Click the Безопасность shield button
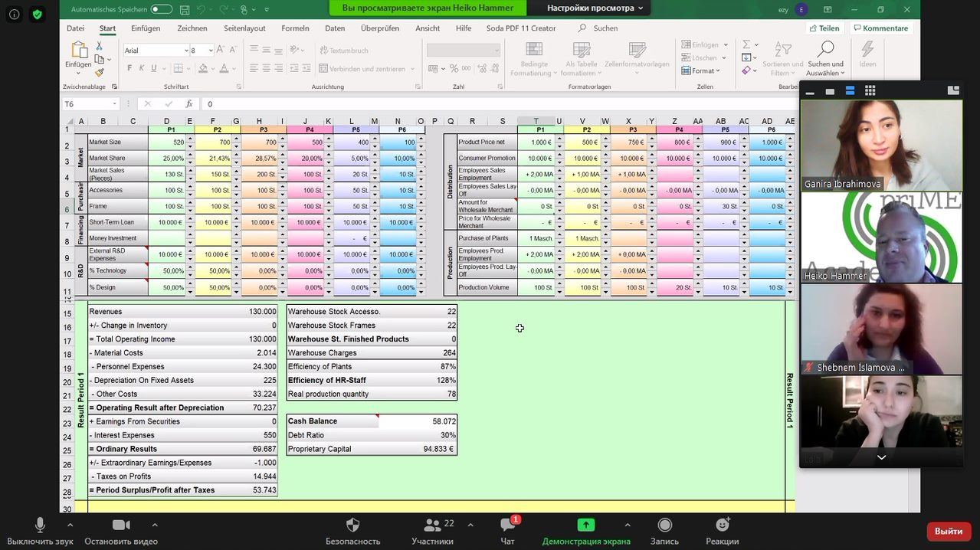This screenshot has height=550, width=980. 352,531
